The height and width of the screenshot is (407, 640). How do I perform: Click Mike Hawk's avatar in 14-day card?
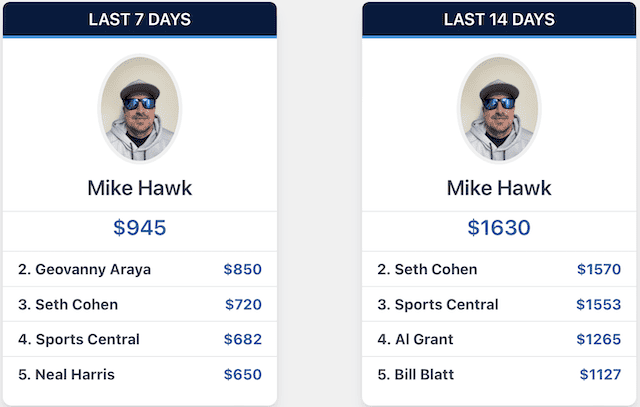pyautogui.click(x=499, y=109)
